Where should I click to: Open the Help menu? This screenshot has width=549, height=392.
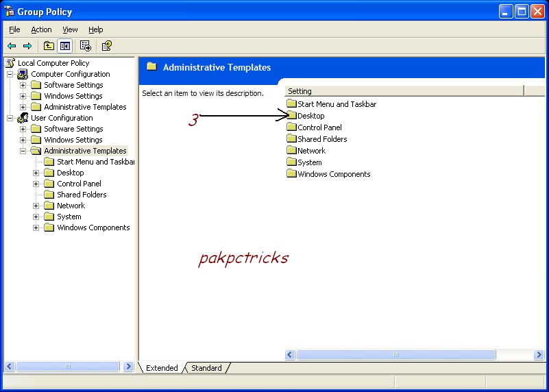point(95,29)
